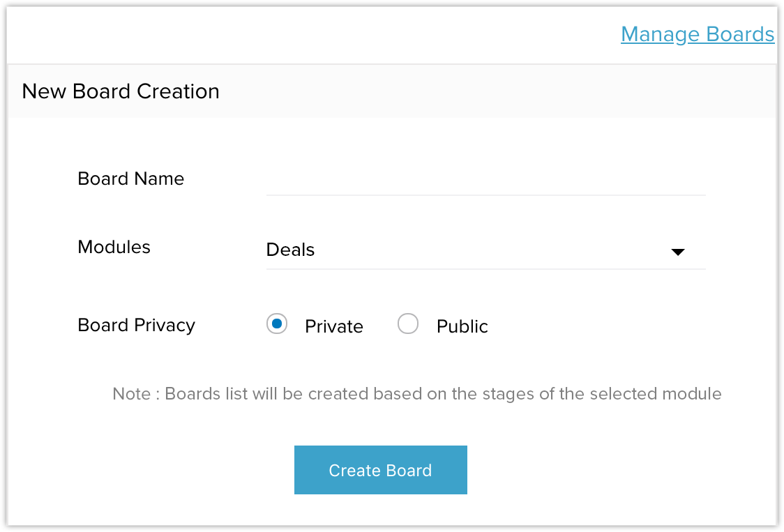Click the blue dot in Private radio
The image size is (784, 532).
coord(277,324)
